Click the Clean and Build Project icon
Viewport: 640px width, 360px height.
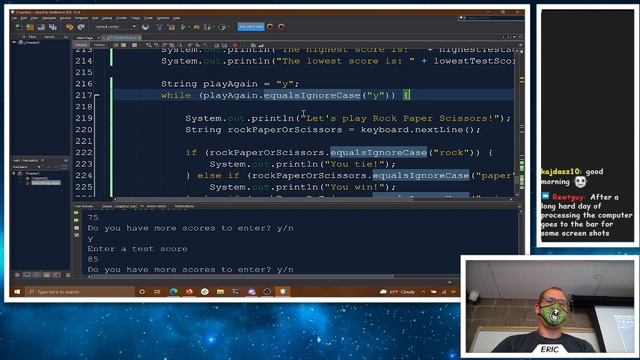tap(171, 27)
